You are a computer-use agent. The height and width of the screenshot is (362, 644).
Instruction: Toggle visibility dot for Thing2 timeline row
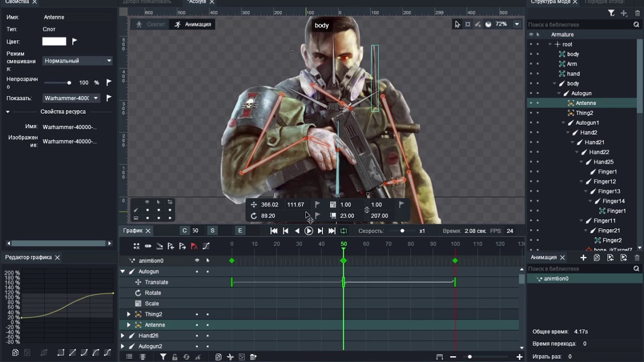pos(197,314)
